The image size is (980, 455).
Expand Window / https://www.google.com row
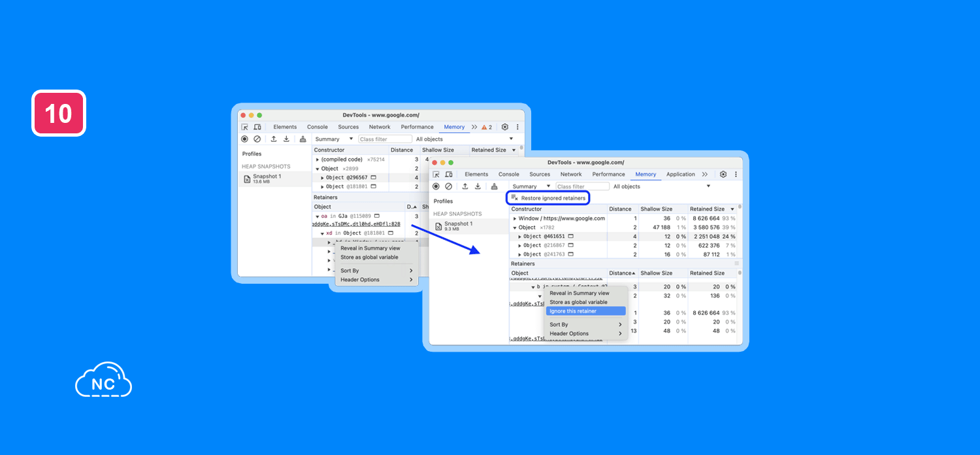coord(515,218)
